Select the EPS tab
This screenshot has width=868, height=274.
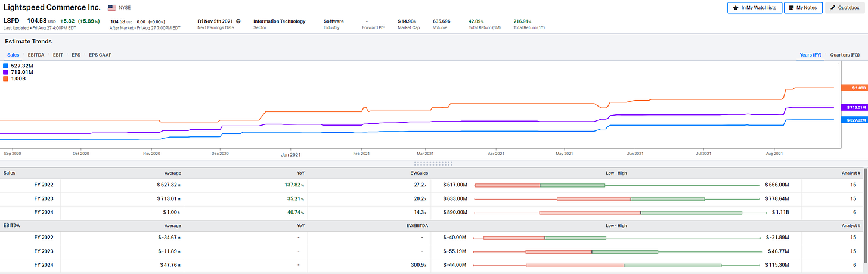coord(76,55)
